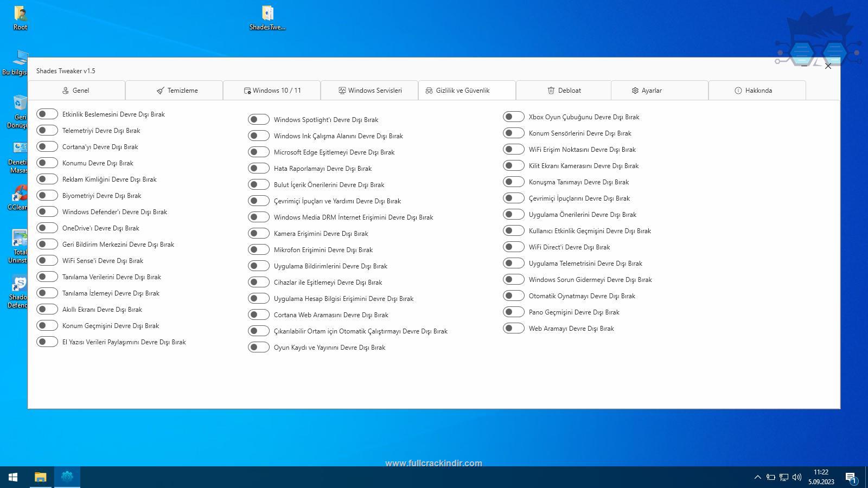Image resolution: width=868 pixels, height=488 pixels.
Task: Select the ShadesTweaker desktop folder icon
Action: [267, 18]
